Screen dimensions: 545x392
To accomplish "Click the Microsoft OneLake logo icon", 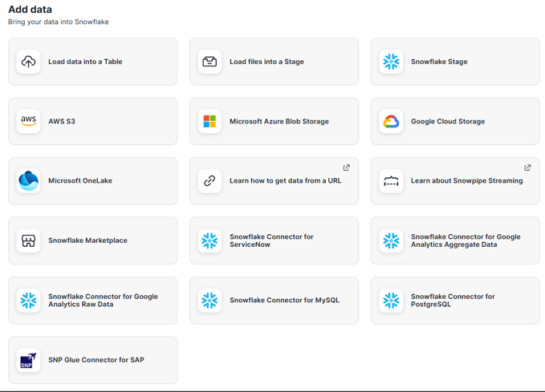I will pyautogui.click(x=29, y=181).
